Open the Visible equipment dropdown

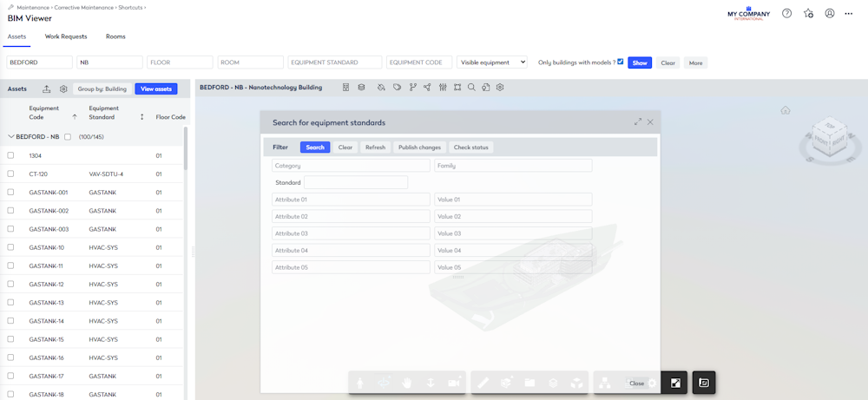(492, 62)
